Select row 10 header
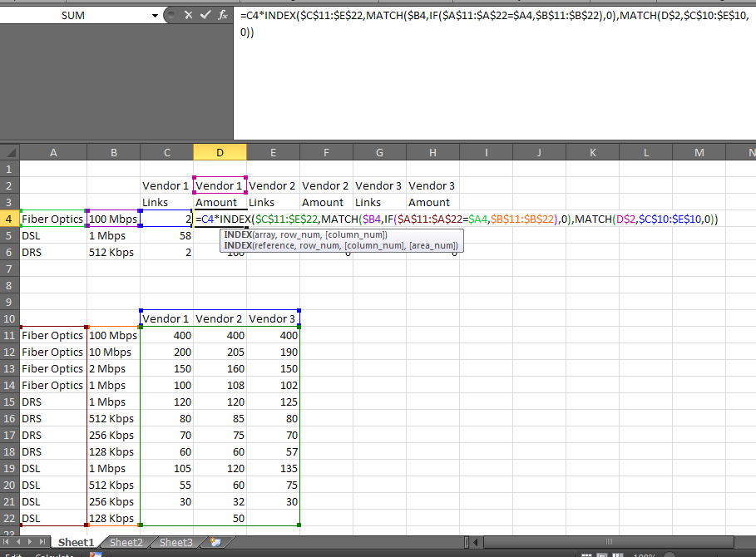 coord(9,319)
